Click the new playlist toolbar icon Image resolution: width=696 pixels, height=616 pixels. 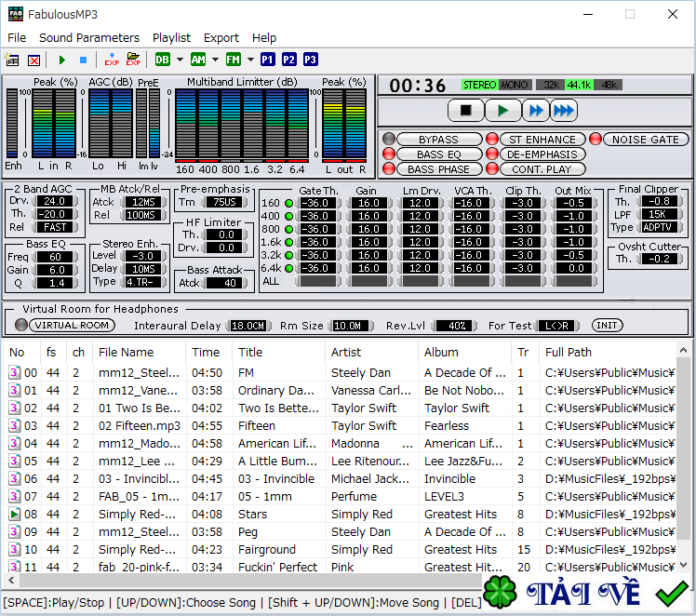13,60
